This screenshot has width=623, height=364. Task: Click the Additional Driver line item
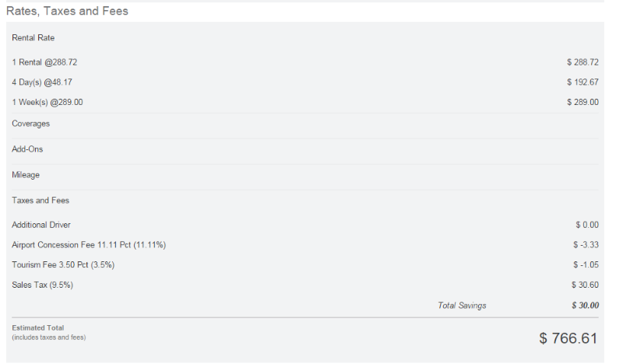tap(41, 225)
